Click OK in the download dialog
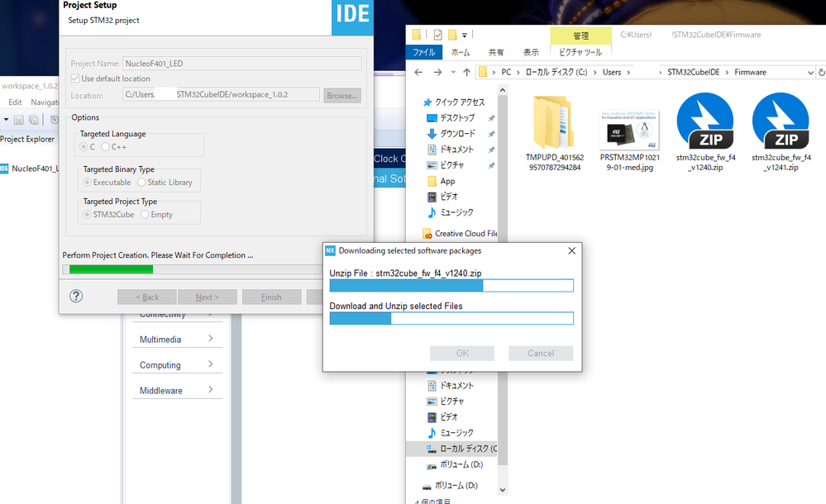The width and height of the screenshot is (826, 504). (462, 353)
